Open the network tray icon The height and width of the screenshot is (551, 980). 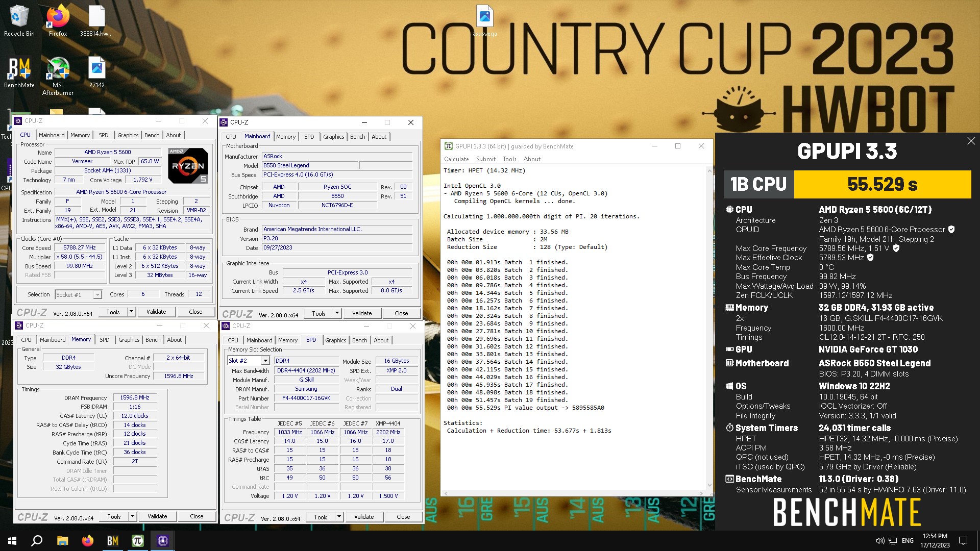pyautogui.click(x=893, y=541)
